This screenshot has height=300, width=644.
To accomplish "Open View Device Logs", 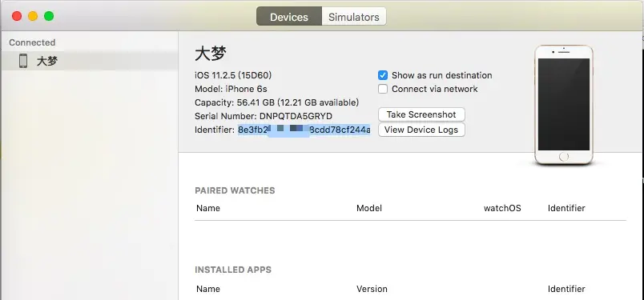I will 421,130.
